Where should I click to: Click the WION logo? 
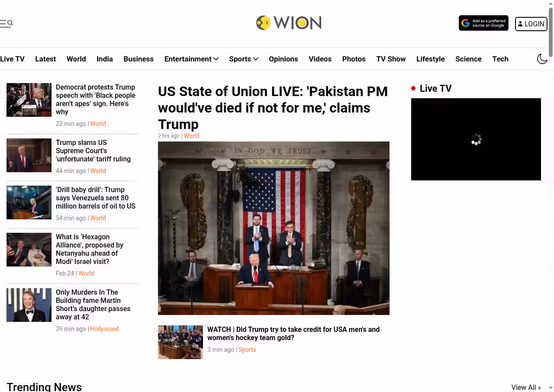point(289,23)
